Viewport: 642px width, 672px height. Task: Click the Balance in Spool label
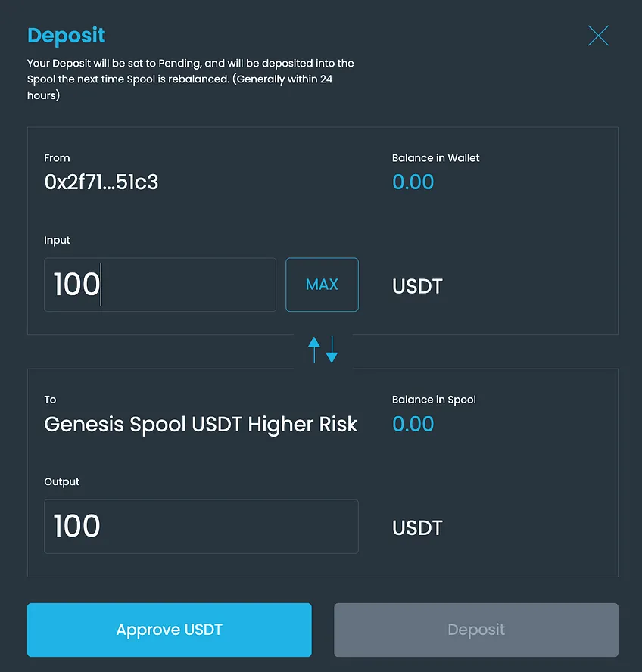434,400
